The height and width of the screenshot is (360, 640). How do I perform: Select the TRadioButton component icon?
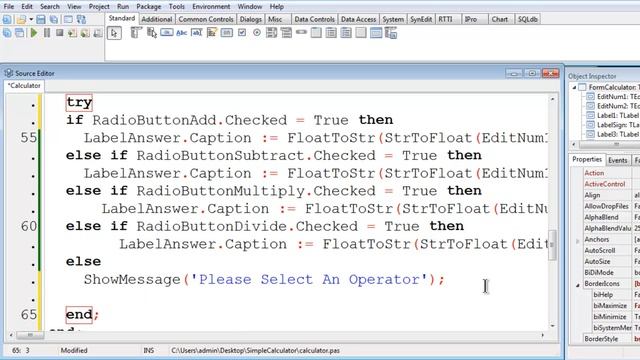click(x=257, y=32)
